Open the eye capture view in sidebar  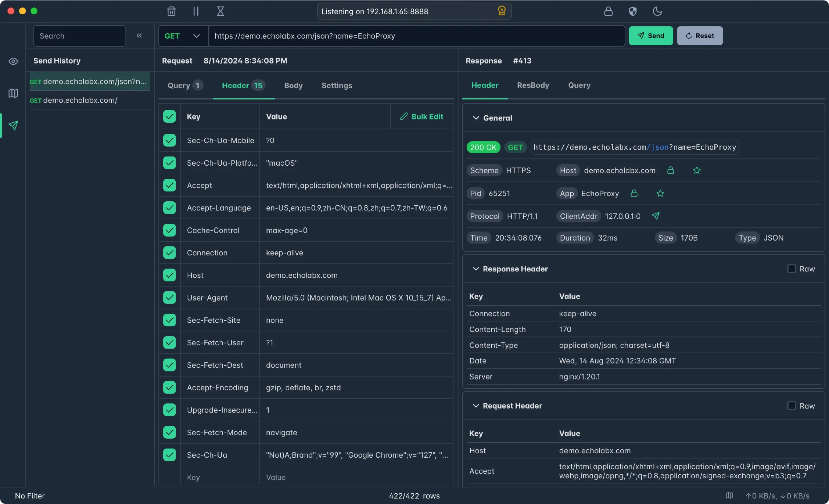[13, 61]
